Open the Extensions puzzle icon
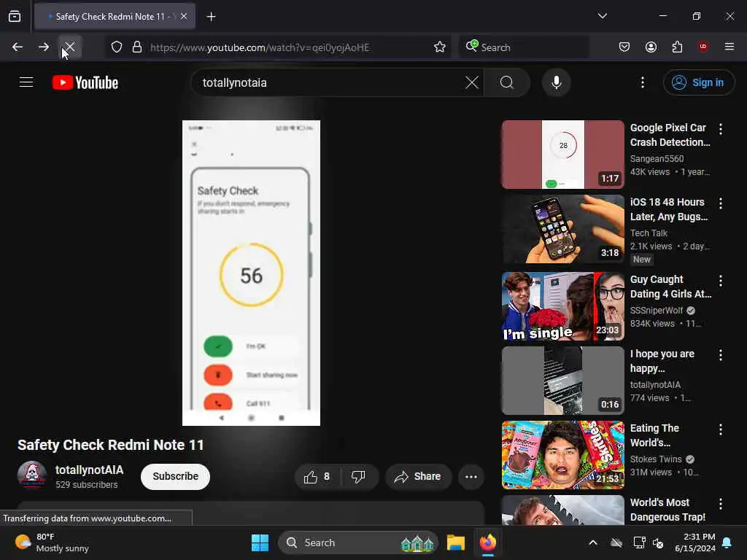The height and width of the screenshot is (560, 747). 677,47
